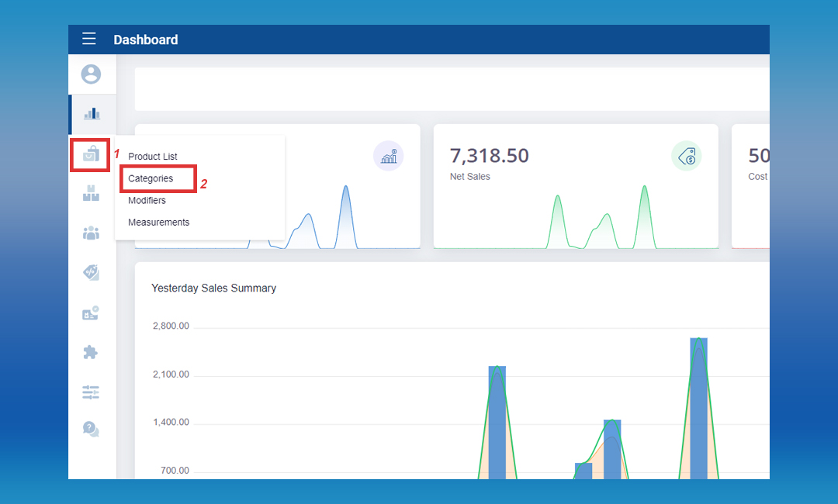Screen dimensions: 838x504
Task: Open Modifiers from the products submenu
Action: 147,200
